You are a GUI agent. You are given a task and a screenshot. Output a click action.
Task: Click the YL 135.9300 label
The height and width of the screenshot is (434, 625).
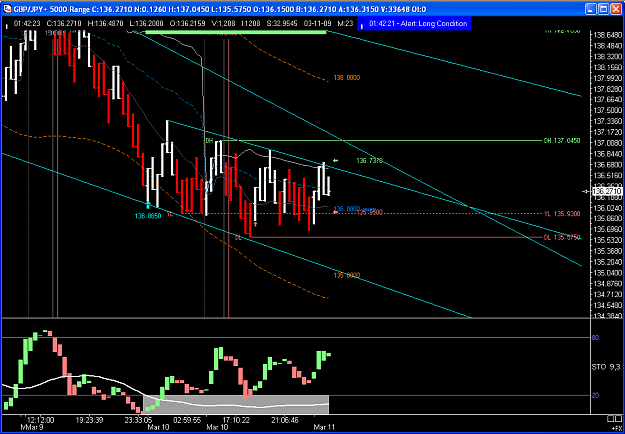(x=562, y=214)
